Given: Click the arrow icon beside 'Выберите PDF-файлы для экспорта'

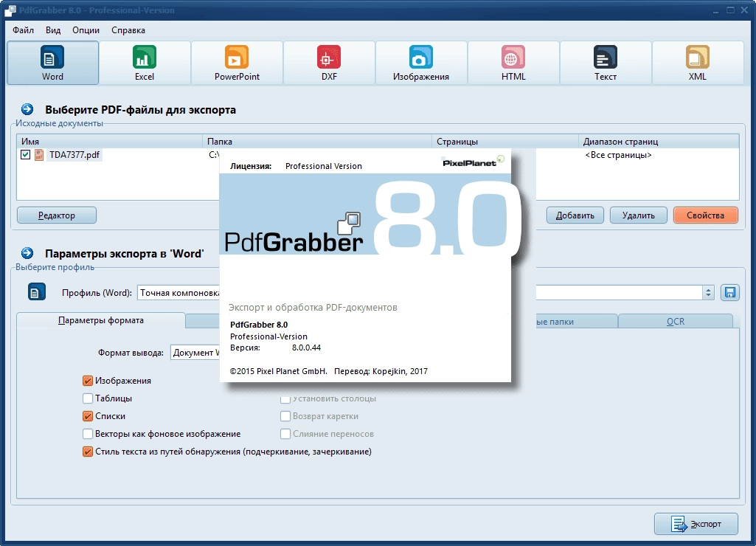Looking at the screenshot, I should (27, 109).
